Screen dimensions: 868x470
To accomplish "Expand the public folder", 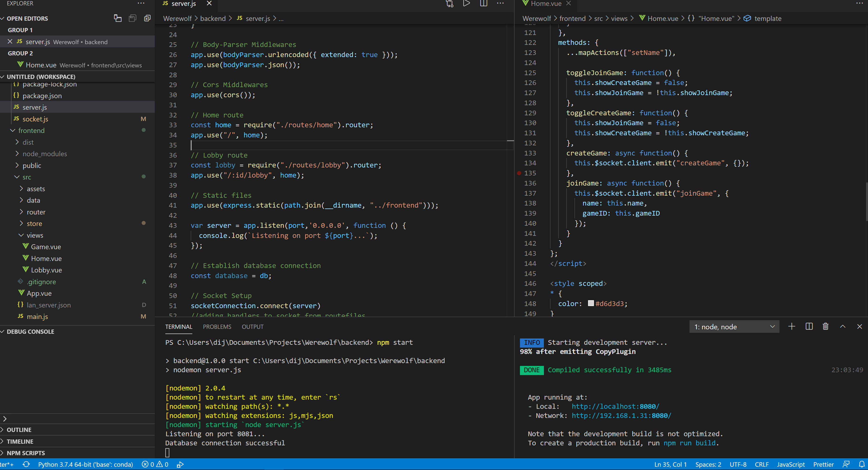I will point(32,165).
